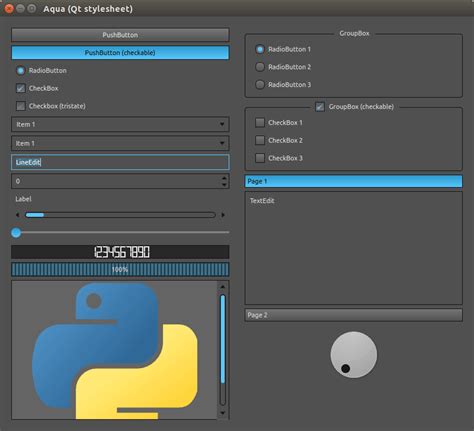Click the LCD number display 1234567890
474x431 pixels.
pos(120,252)
